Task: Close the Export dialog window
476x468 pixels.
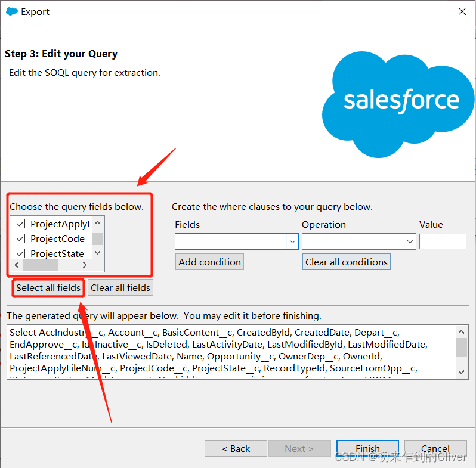Action: (x=462, y=11)
